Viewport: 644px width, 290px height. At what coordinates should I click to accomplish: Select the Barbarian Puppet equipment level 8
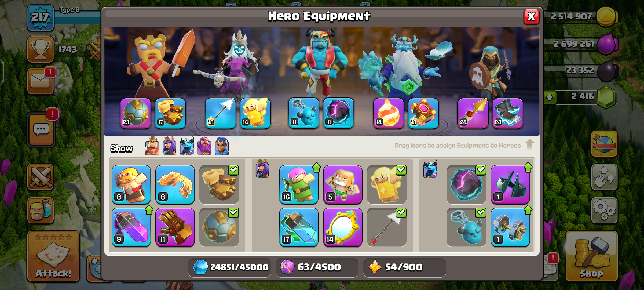131,184
